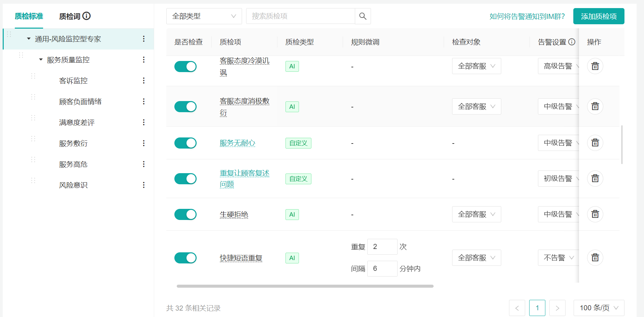Select 满意度差评 in the tree

point(77,122)
